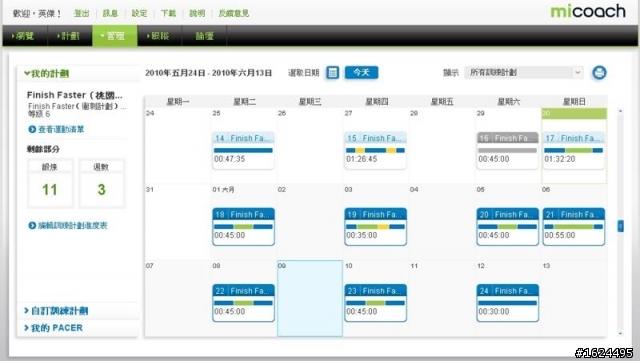Open the 說明 help link

click(x=197, y=13)
